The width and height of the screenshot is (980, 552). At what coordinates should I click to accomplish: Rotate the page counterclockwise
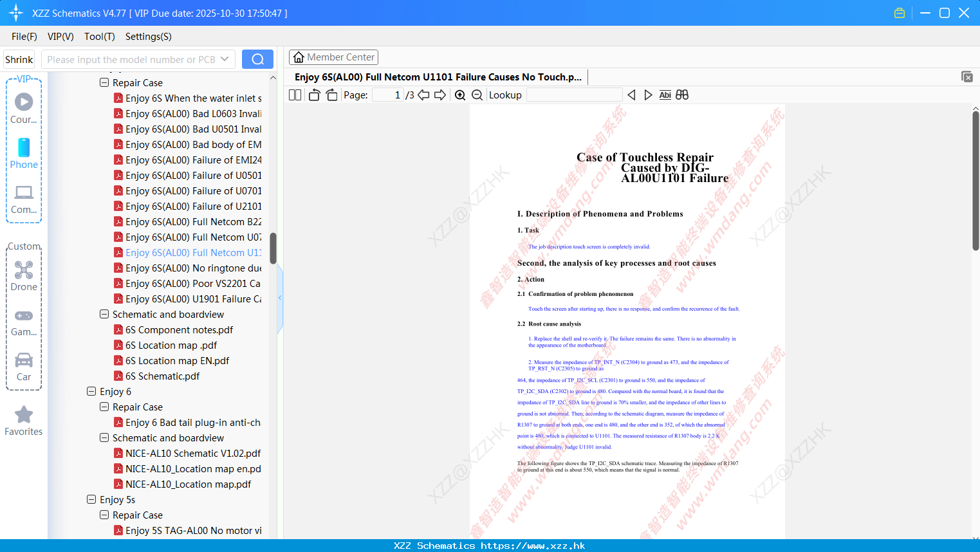314,95
